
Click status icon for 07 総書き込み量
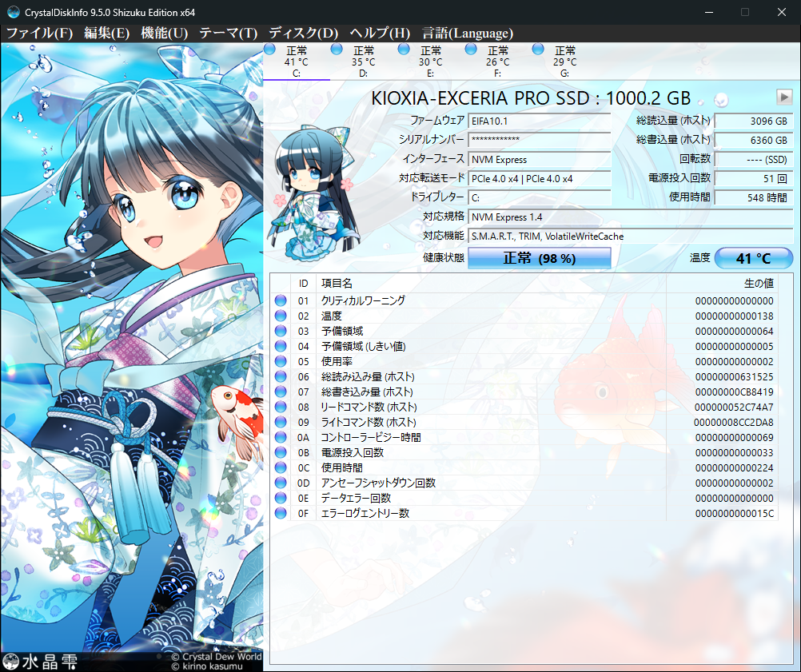(x=281, y=392)
